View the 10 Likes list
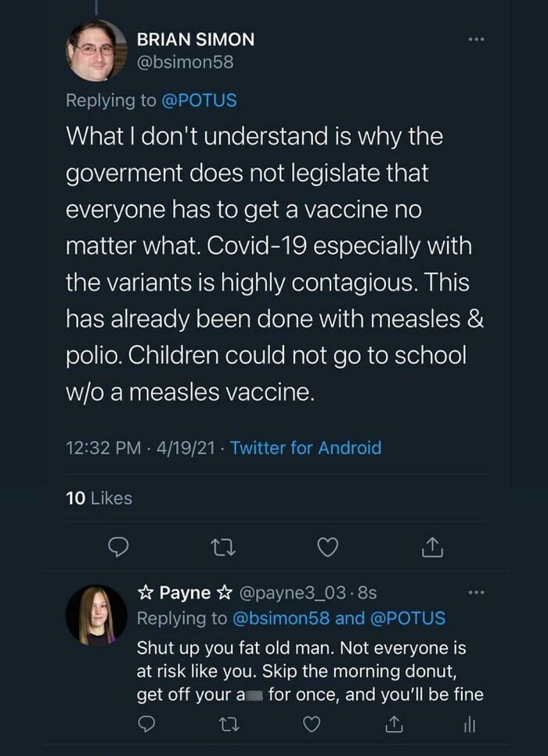Screen dimensions: 548x756 coord(99,498)
